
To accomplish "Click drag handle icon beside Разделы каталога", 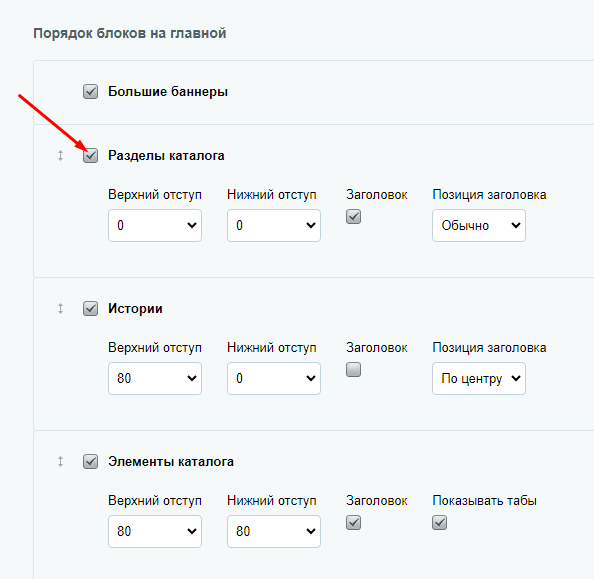I will pos(60,155).
